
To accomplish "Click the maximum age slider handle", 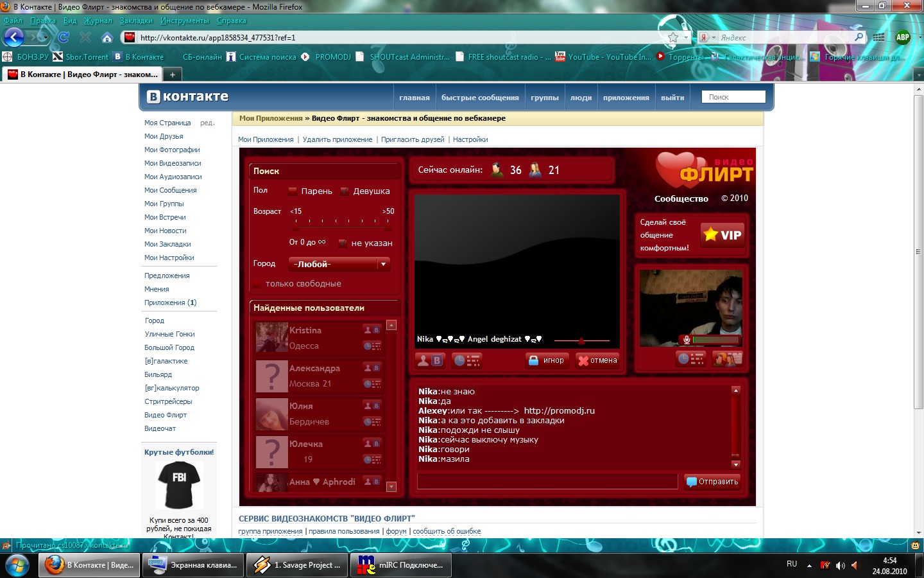I will pos(388,228).
